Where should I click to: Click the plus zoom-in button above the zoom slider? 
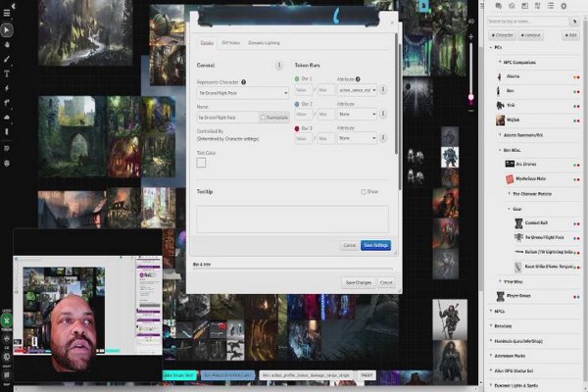(471, 37)
